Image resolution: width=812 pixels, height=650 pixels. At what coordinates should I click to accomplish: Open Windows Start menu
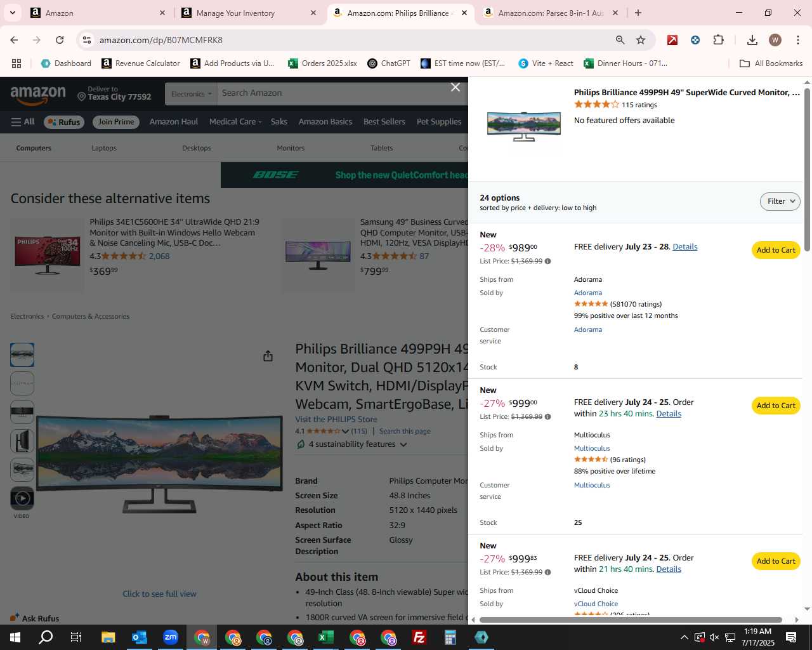15,637
